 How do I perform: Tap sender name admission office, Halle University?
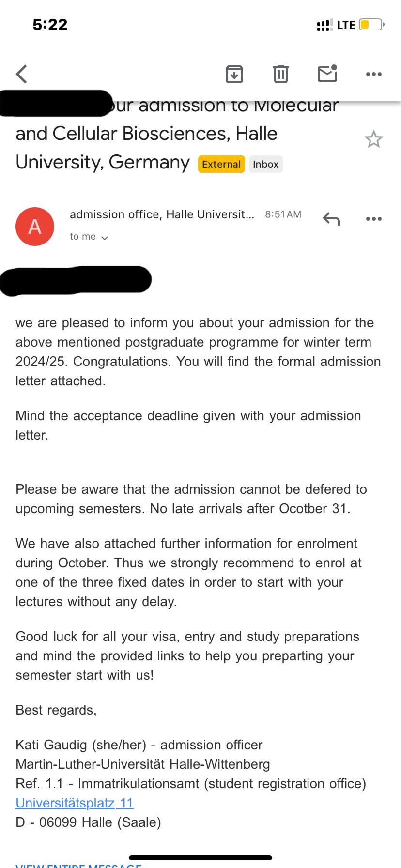162,214
